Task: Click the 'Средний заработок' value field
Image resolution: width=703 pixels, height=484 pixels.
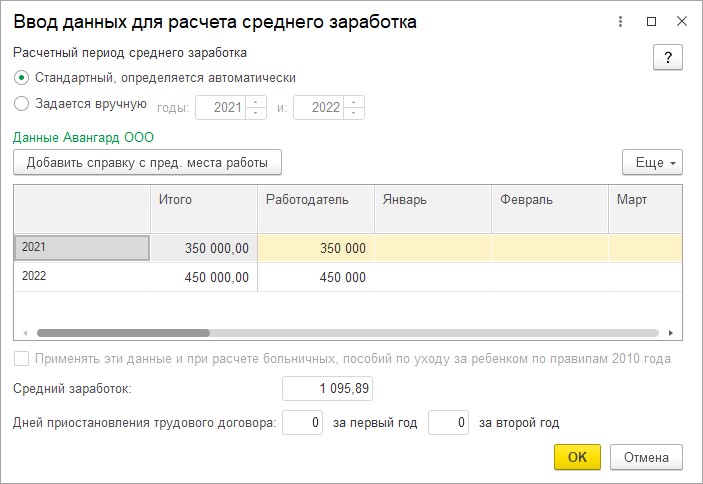Action: coord(327,389)
